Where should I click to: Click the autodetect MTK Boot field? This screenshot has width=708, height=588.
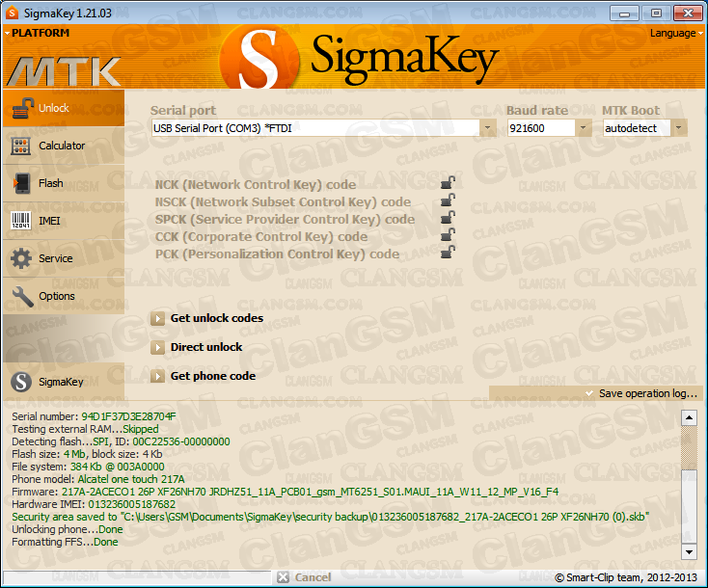[x=638, y=128]
